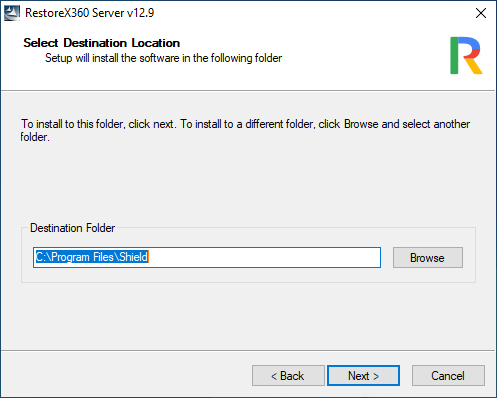Go back with the < Back button
The image size is (497, 398).
[288, 376]
